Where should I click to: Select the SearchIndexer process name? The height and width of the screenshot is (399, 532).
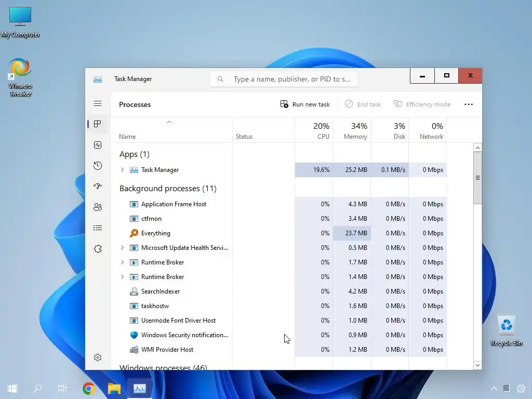(161, 291)
